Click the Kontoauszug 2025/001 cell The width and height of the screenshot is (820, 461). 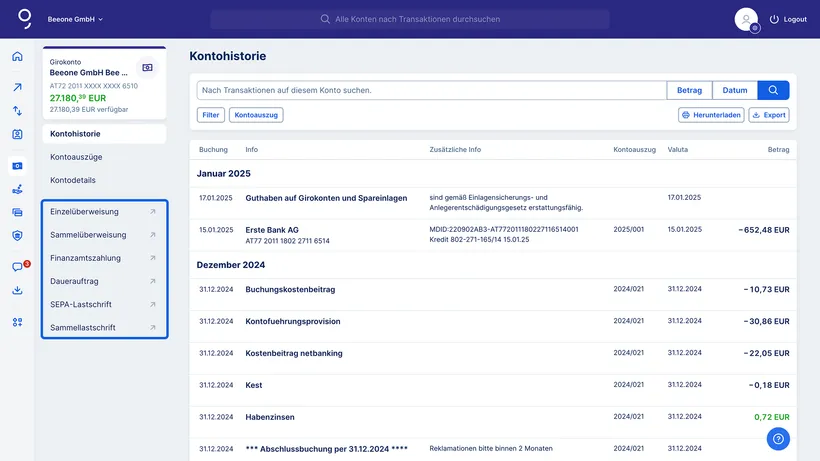pyautogui.click(x=629, y=229)
